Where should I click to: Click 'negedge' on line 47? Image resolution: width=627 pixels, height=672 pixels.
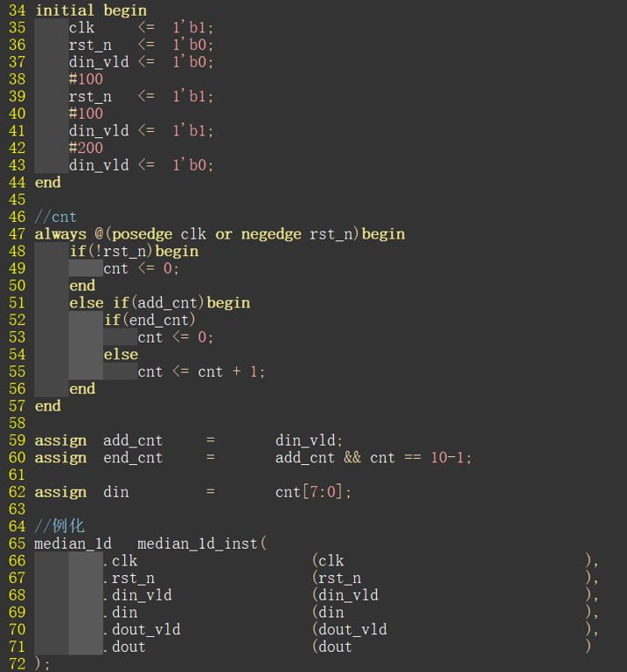tap(271, 234)
